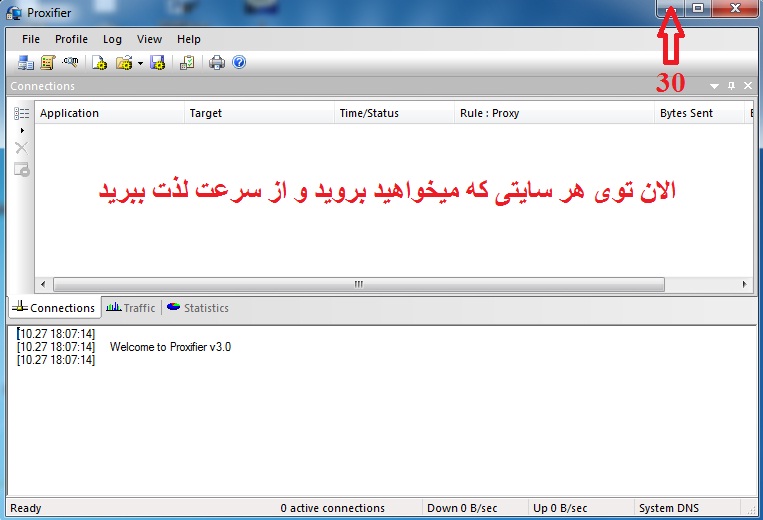
Task: Expand small arrow in connections sidebar
Action: [22, 130]
